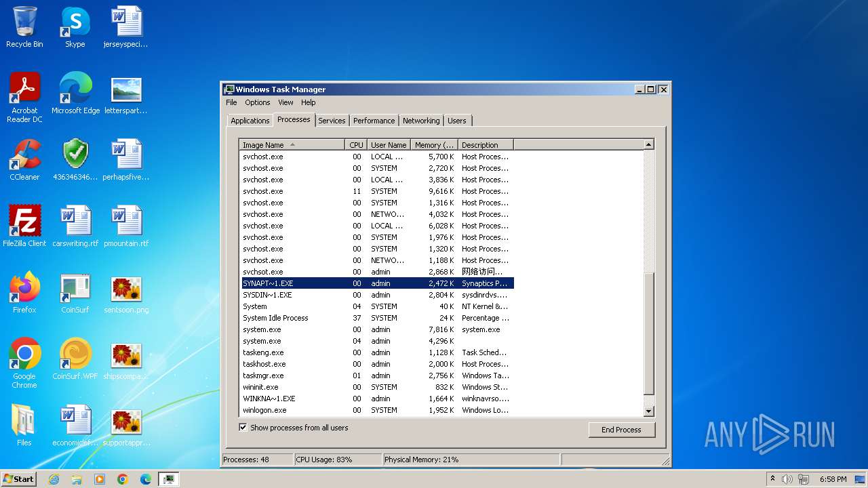Switch to the Users tab
Screen dimensions: 868x488
click(x=457, y=121)
